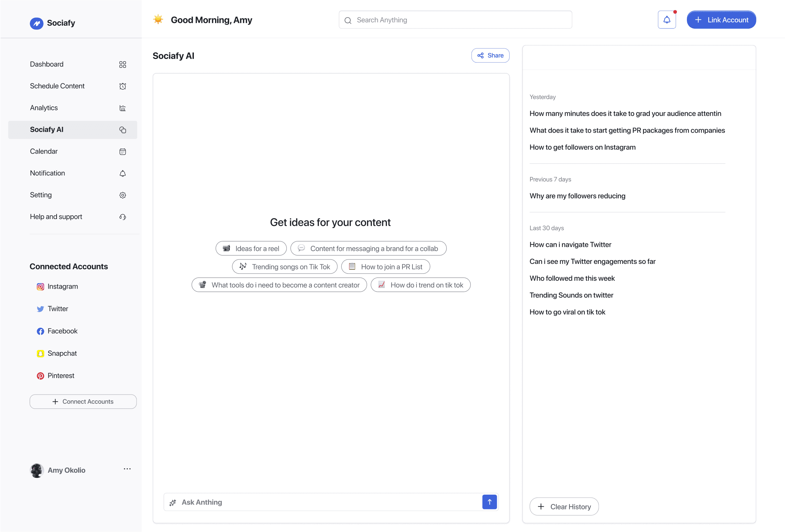Open the Notification menu item
Viewport: 785px width, 532px height.
click(x=47, y=173)
